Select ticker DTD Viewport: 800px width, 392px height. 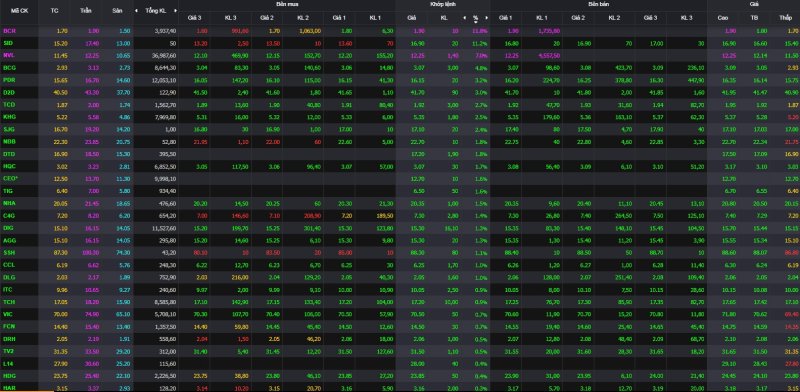(9, 154)
